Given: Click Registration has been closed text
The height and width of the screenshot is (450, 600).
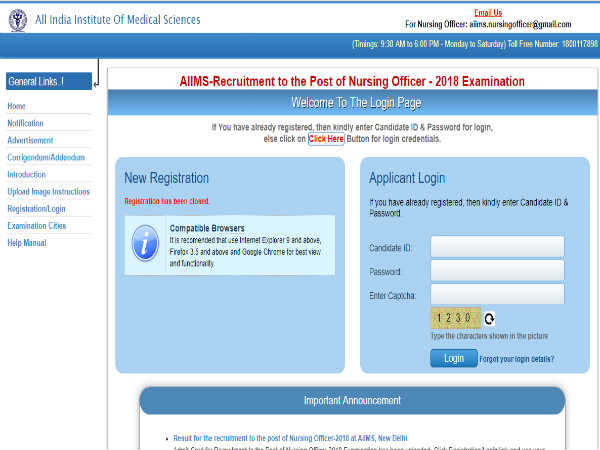Looking at the screenshot, I should click(166, 201).
